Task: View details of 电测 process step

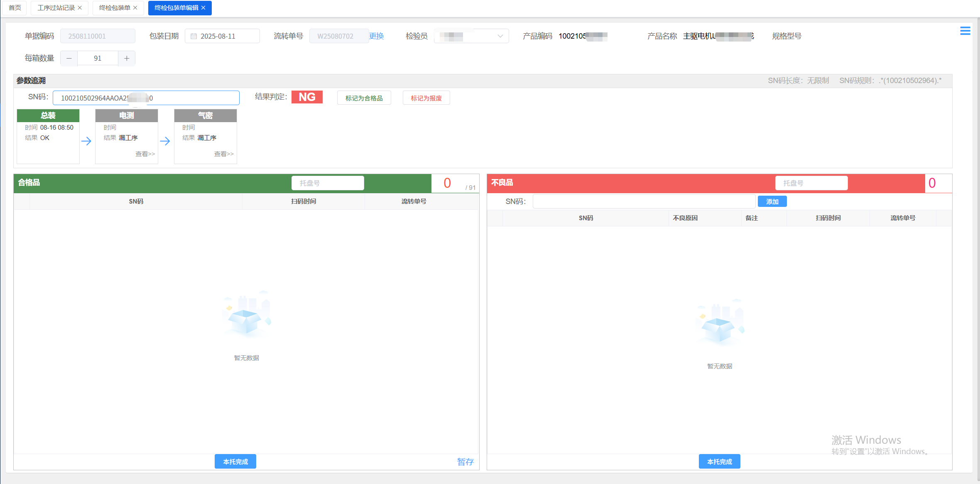Action: [145, 154]
